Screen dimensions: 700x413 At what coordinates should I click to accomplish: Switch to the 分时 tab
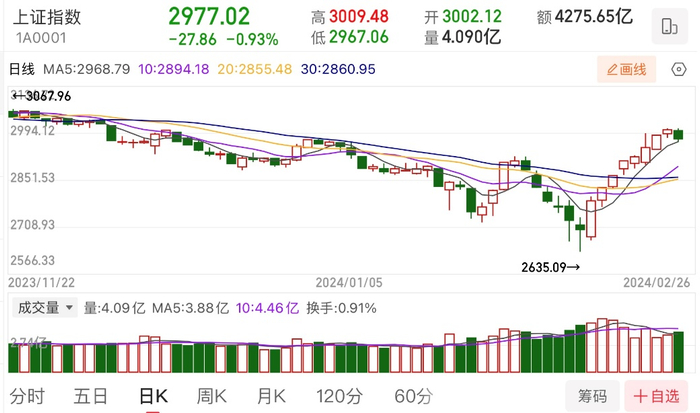(x=27, y=396)
